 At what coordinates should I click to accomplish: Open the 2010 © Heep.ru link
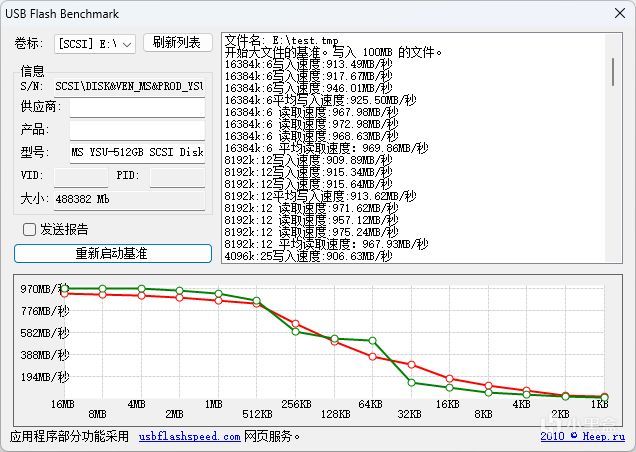582,436
